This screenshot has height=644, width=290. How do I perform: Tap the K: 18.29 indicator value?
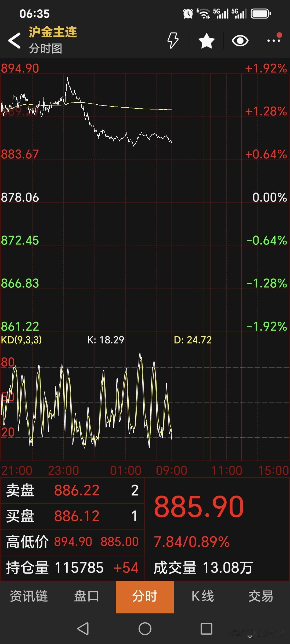pos(106,340)
